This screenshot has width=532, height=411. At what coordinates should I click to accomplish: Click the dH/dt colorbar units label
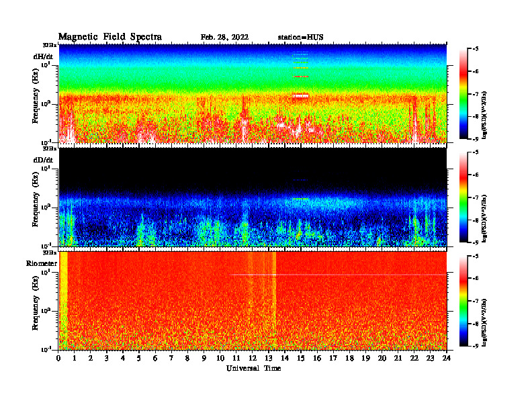tap(484, 115)
